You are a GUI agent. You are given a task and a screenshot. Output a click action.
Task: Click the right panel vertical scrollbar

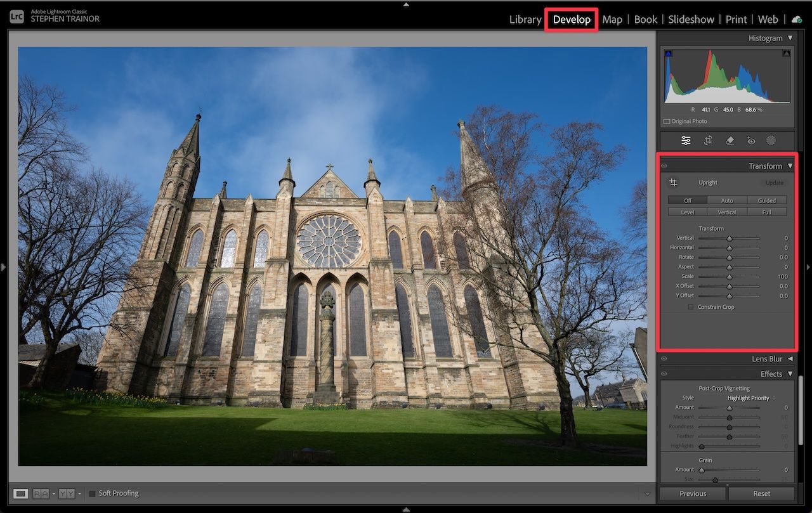tap(801, 410)
